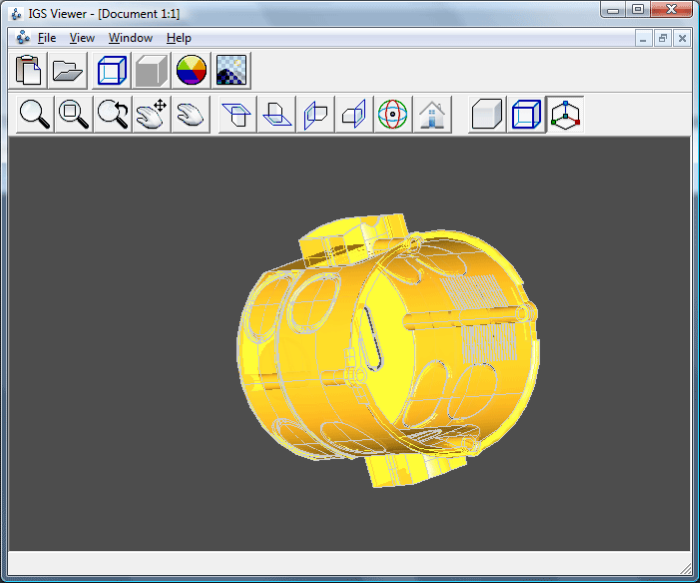Open the color wheel picker

(191, 70)
